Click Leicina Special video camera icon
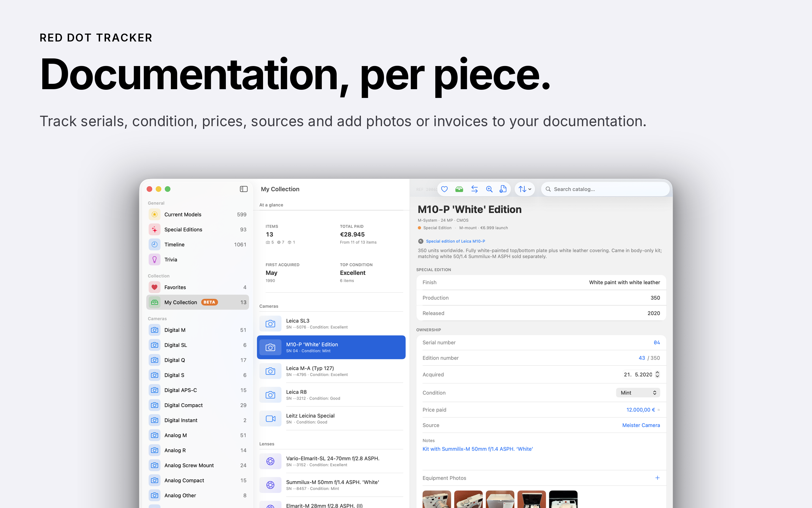Viewport: 812px width, 508px height. click(x=270, y=419)
